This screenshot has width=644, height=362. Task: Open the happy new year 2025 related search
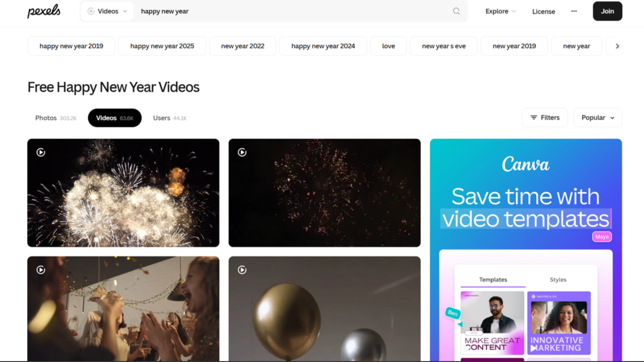[x=162, y=46]
